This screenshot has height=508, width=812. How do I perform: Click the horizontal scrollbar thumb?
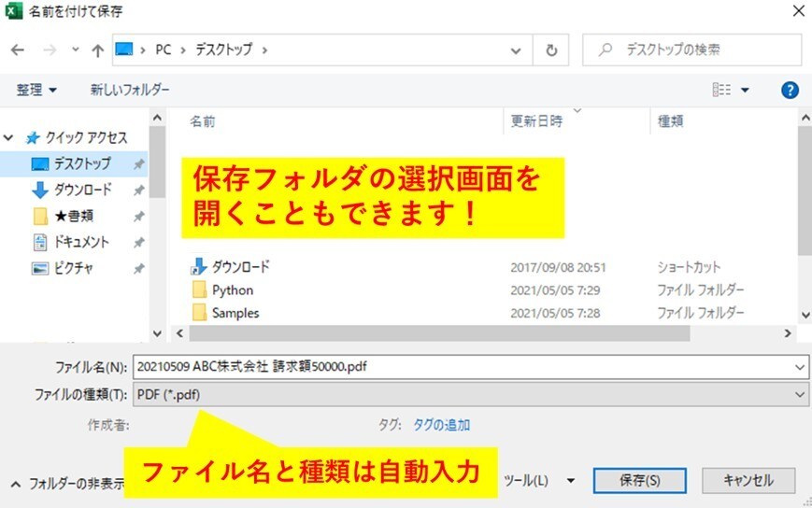439,333
